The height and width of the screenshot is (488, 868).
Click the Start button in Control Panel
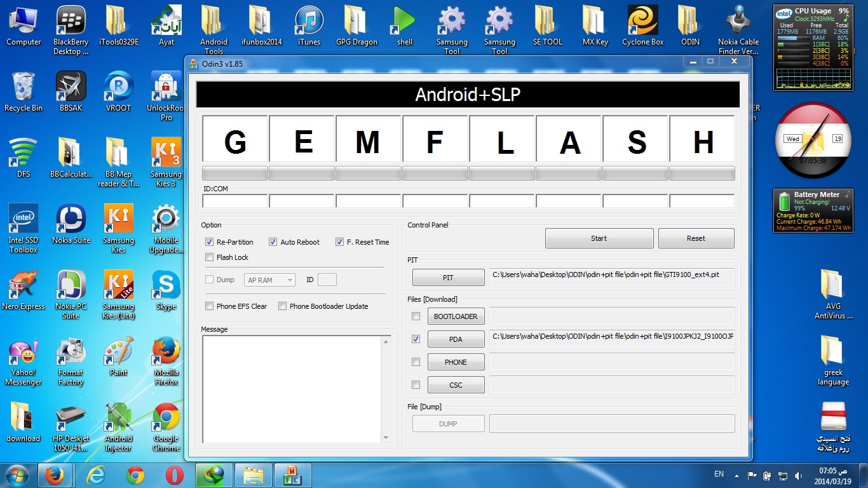click(599, 238)
